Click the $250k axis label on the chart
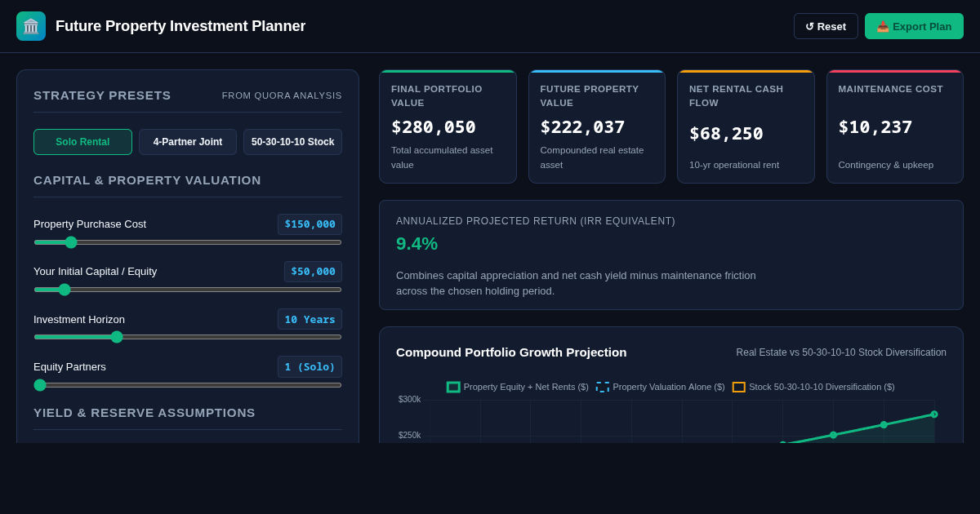 click(410, 436)
